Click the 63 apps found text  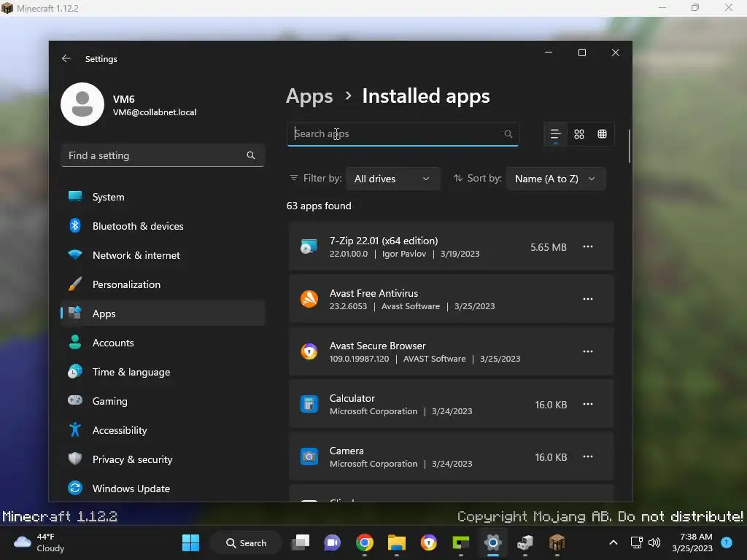(319, 206)
